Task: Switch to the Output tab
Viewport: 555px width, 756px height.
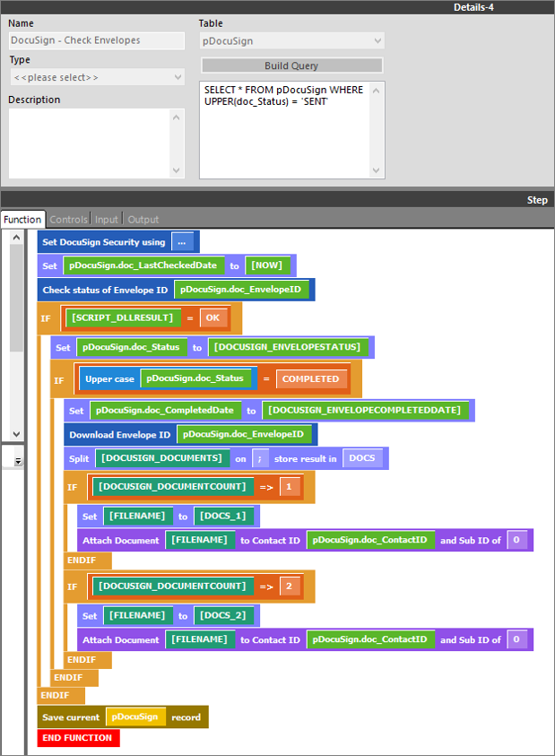Action: coord(143,220)
